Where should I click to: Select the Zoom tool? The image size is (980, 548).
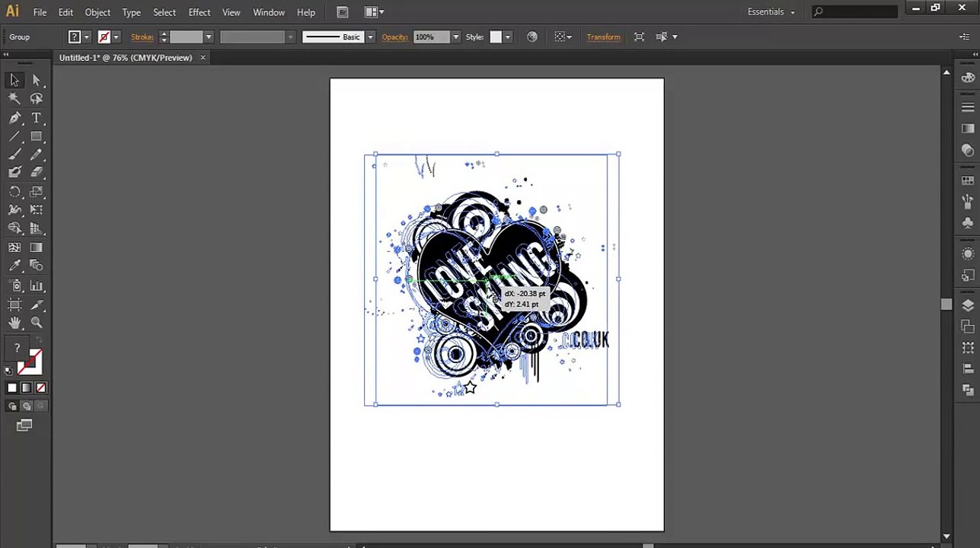click(x=36, y=323)
